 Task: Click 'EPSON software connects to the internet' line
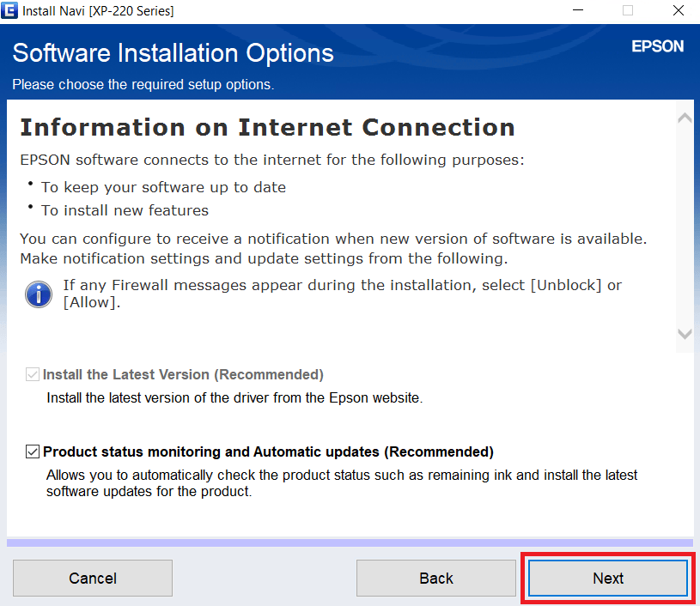point(272,160)
